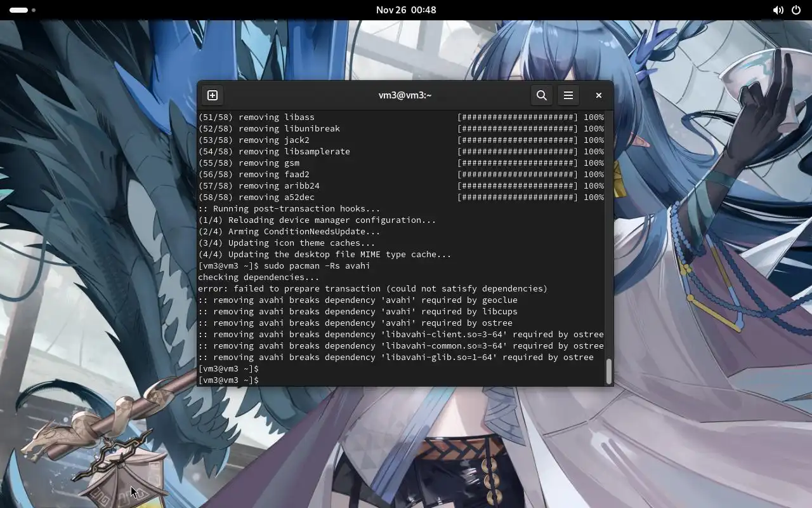Click the line mentioning 'required by libcups'
The height and width of the screenshot is (508, 812).
(x=358, y=311)
